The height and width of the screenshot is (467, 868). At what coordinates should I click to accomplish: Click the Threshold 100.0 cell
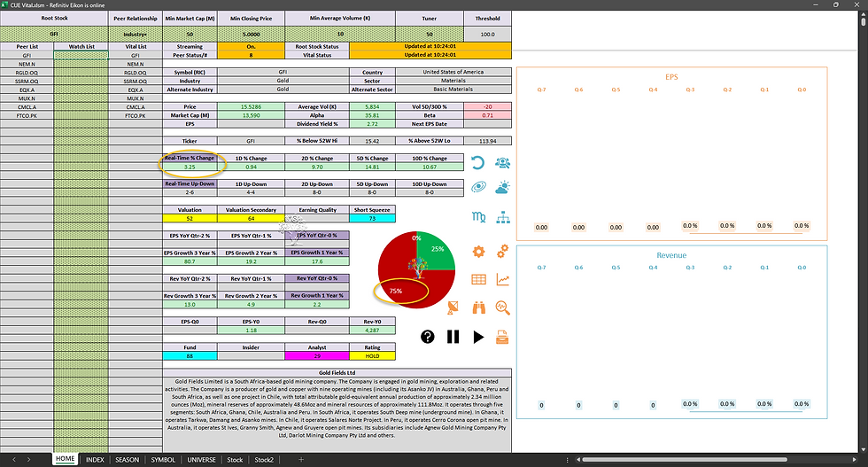[487, 34]
